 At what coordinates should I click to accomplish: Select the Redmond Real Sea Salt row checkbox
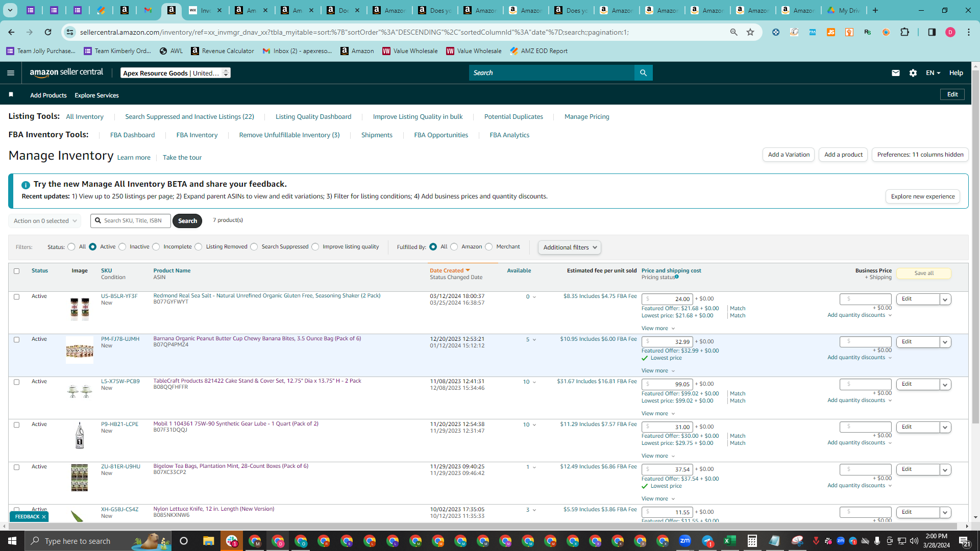pos(16,297)
